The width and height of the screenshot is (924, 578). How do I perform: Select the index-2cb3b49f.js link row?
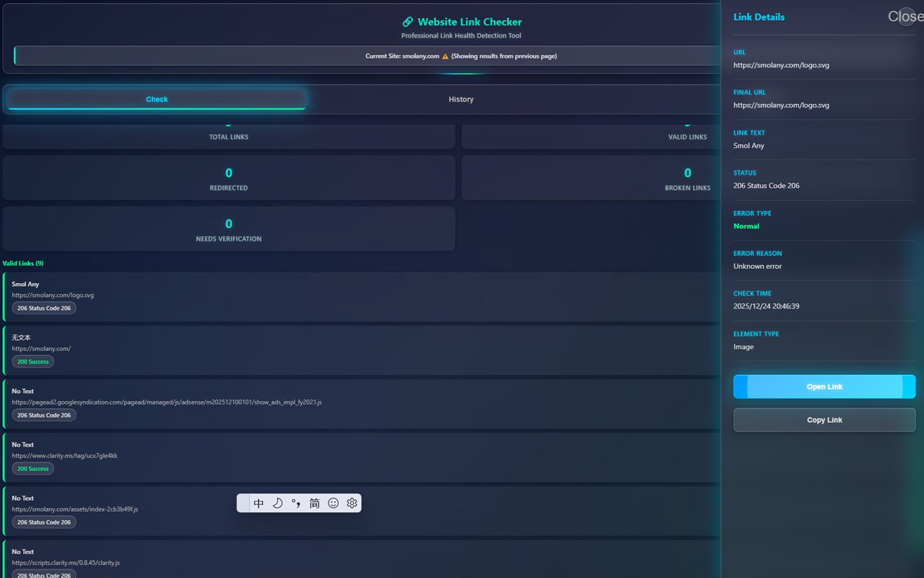coord(362,511)
